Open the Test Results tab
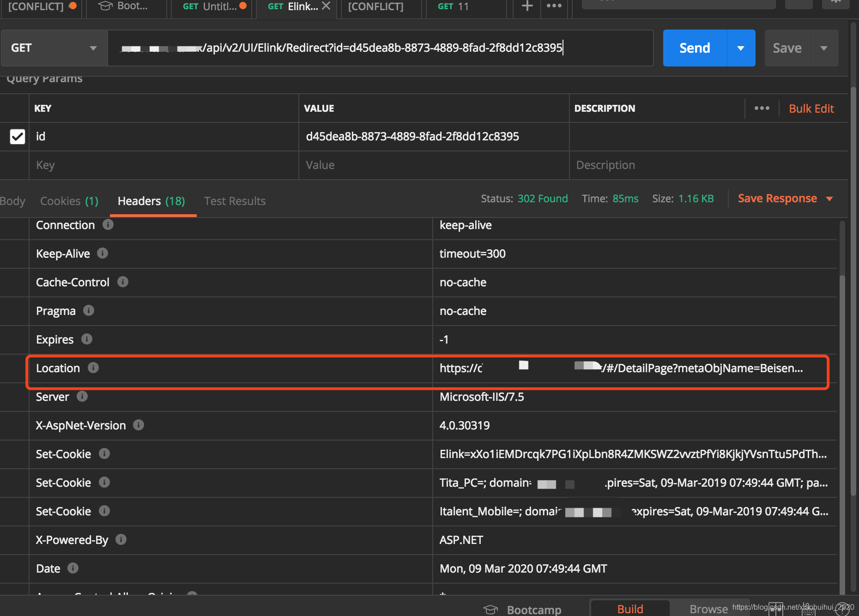 [x=235, y=201]
